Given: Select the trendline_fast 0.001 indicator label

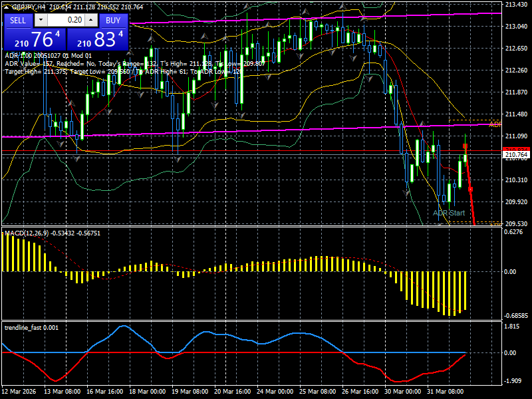Looking at the screenshot, I should point(31,328).
